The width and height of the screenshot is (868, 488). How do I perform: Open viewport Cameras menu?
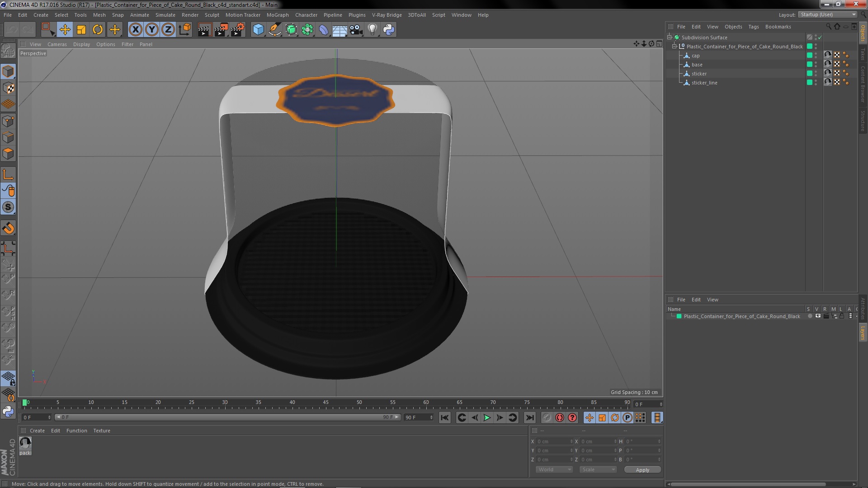click(x=57, y=44)
